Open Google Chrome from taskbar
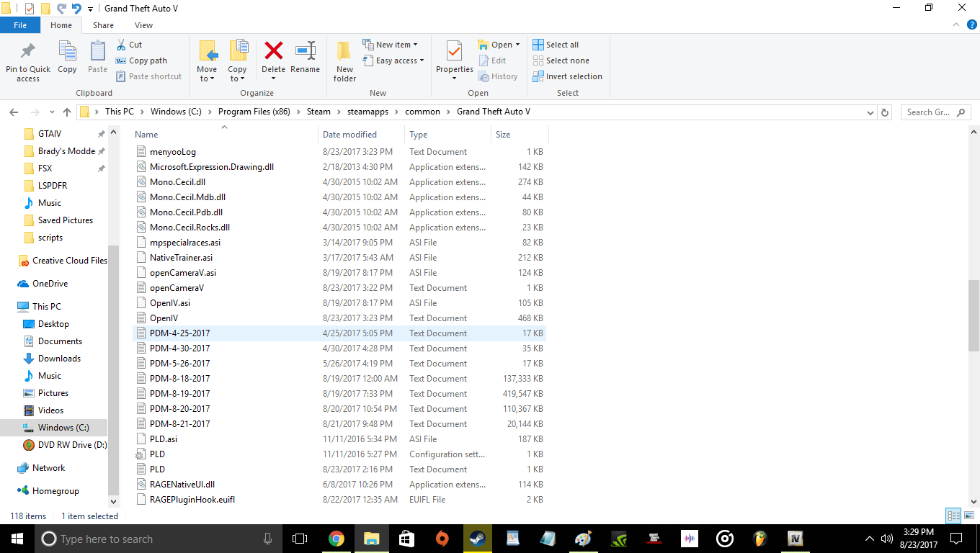The height and width of the screenshot is (553, 980). pyautogui.click(x=336, y=539)
